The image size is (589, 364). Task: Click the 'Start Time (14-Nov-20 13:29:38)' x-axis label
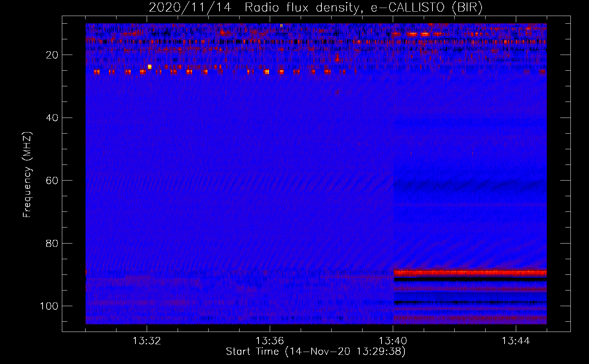pos(316,352)
